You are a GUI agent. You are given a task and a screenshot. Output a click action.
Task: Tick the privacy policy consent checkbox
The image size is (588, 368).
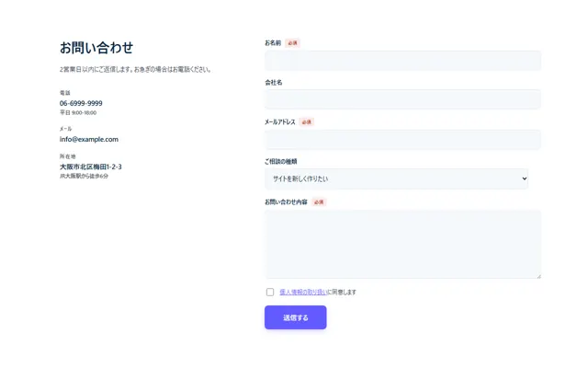(x=270, y=292)
